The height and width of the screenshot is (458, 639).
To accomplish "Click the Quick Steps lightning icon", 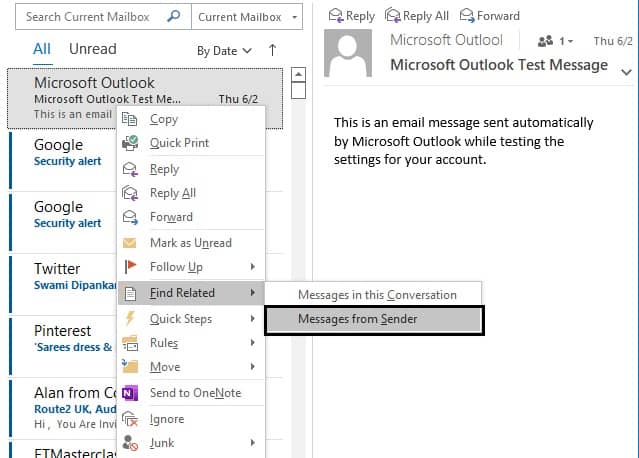I will click(130, 319).
